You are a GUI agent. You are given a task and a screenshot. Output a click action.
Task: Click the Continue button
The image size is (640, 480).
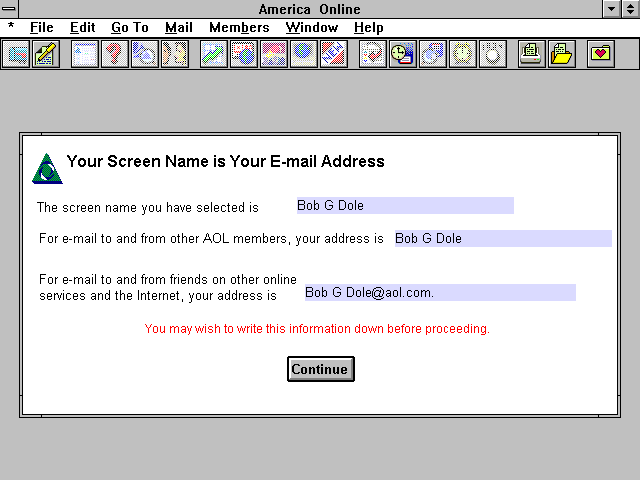pos(321,369)
